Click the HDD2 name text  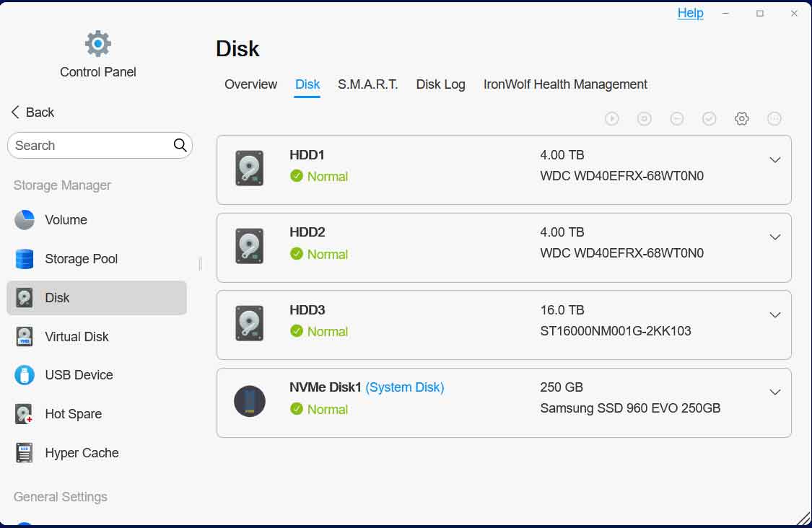click(x=307, y=232)
